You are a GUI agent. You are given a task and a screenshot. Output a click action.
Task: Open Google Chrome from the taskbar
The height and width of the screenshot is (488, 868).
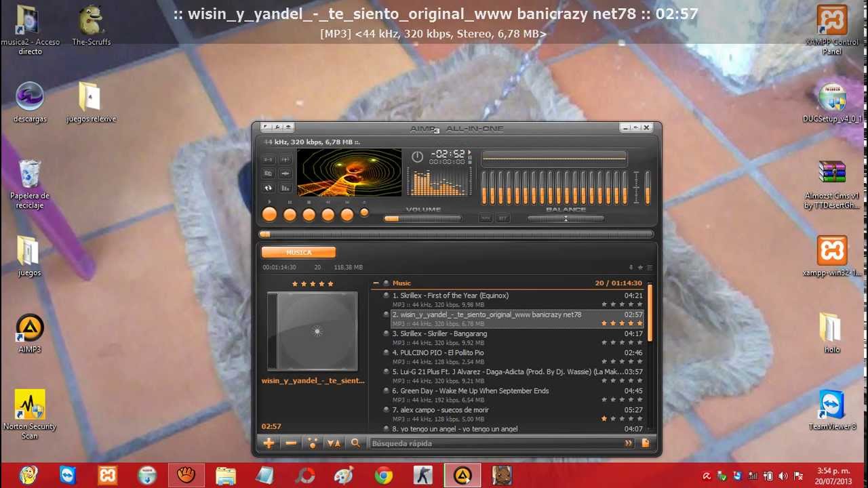click(384, 475)
